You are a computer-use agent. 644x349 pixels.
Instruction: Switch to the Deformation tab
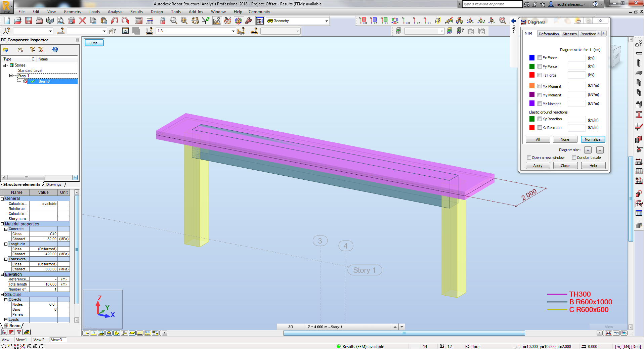click(549, 34)
